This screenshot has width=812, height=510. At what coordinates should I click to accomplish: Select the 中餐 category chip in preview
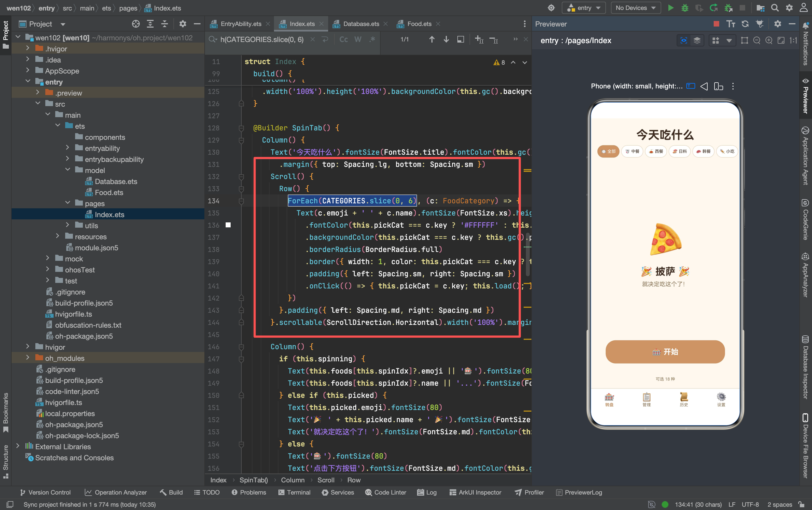click(x=632, y=151)
